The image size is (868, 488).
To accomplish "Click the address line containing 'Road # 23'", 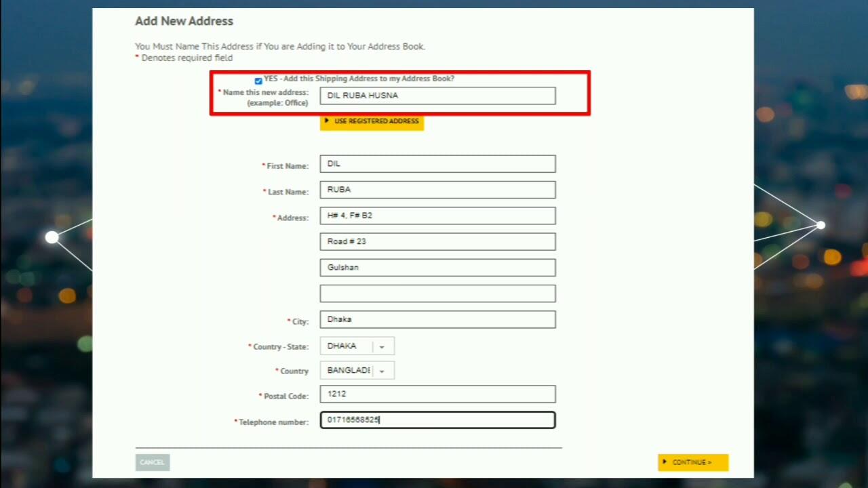I will click(x=437, y=241).
